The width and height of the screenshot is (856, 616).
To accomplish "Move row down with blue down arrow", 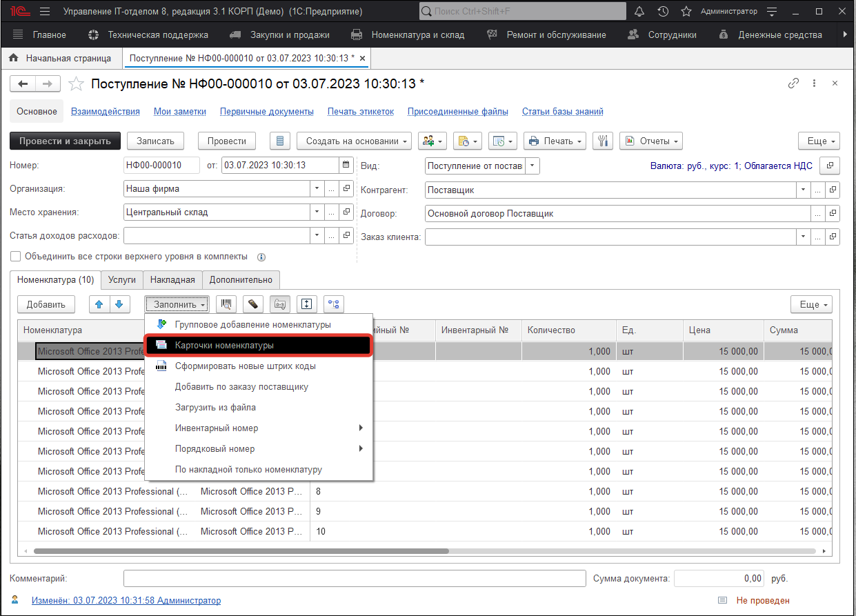I will click(119, 304).
